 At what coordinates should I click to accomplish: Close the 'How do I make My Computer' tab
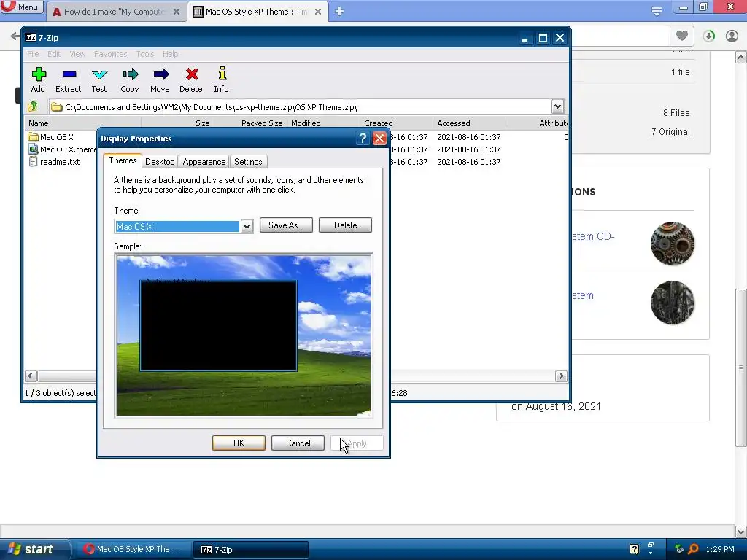tap(177, 12)
